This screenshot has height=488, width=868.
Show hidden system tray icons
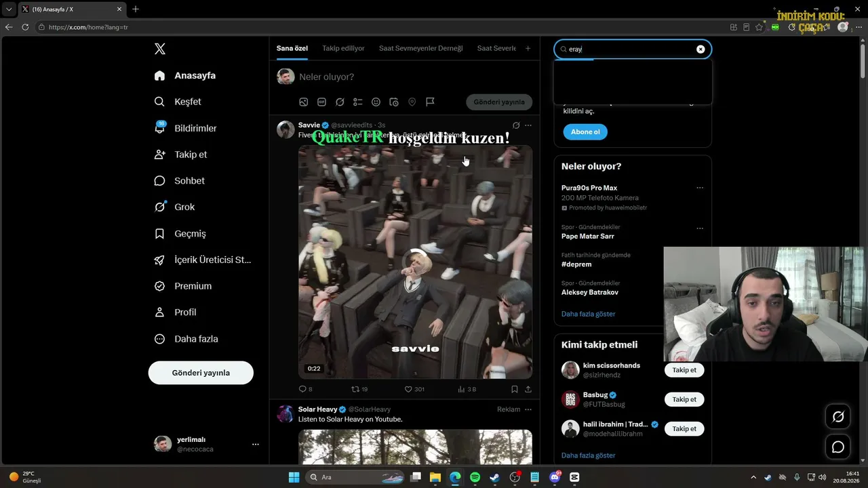pos(753,477)
